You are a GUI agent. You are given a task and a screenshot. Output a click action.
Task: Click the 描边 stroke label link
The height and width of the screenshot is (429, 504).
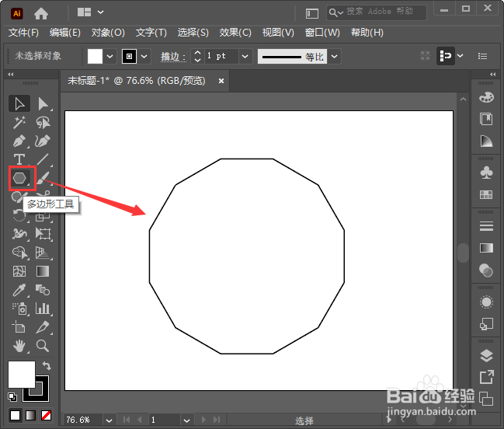click(x=173, y=57)
